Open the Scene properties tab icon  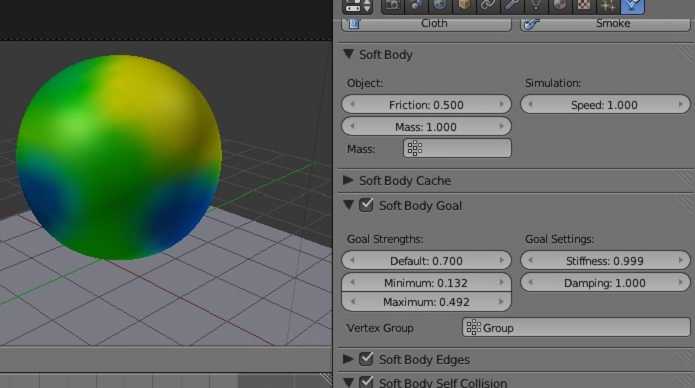[416, 5]
